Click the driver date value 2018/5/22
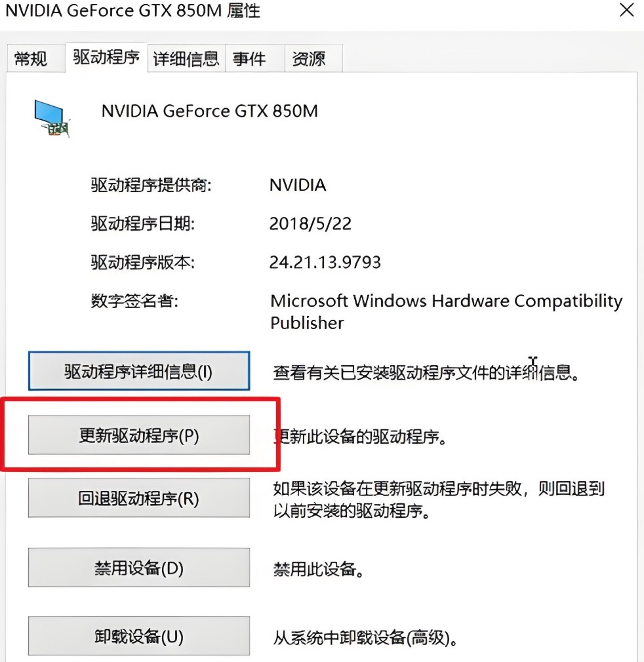This screenshot has width=644, height=662. [310, 224]
